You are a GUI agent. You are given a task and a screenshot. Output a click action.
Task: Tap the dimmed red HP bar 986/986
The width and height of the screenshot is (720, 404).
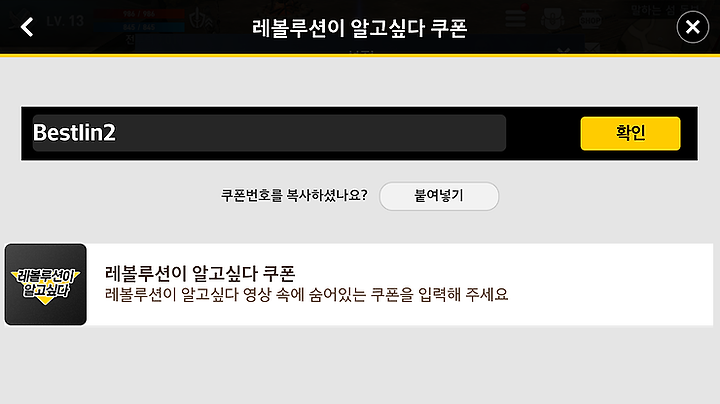click(x=139, y=14)
